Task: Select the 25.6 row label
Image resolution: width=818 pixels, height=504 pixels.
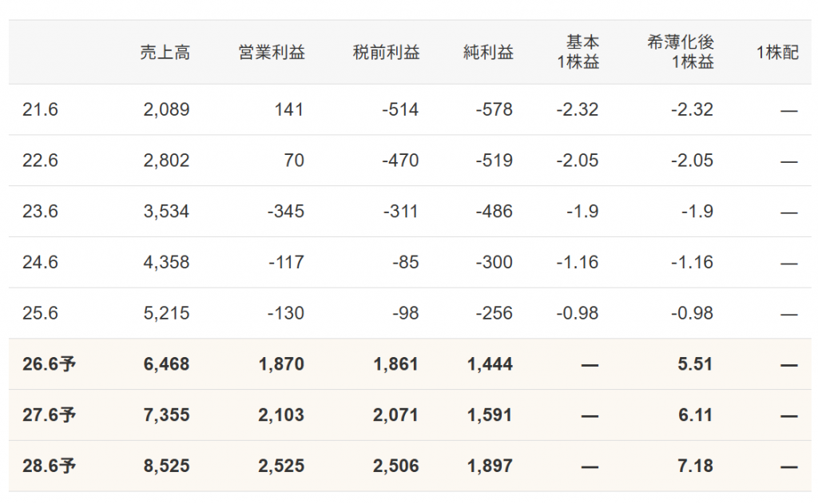Action: coord(40,313)
